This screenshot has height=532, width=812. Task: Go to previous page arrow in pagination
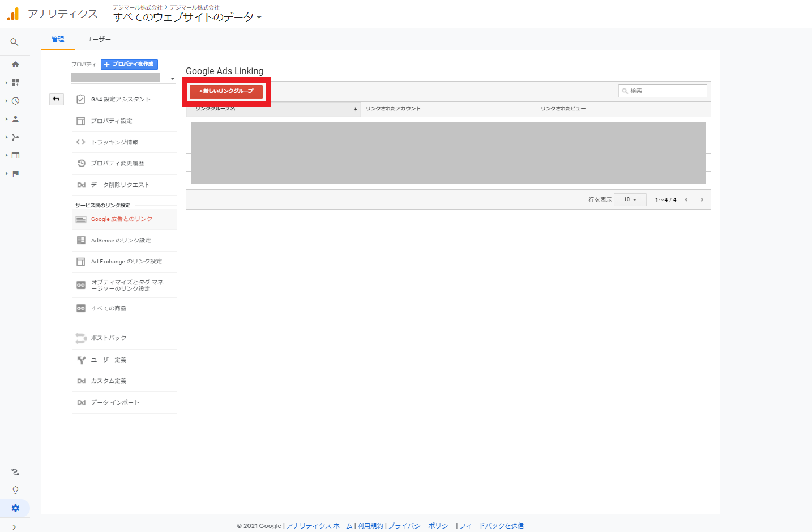(x=686, y=199)
